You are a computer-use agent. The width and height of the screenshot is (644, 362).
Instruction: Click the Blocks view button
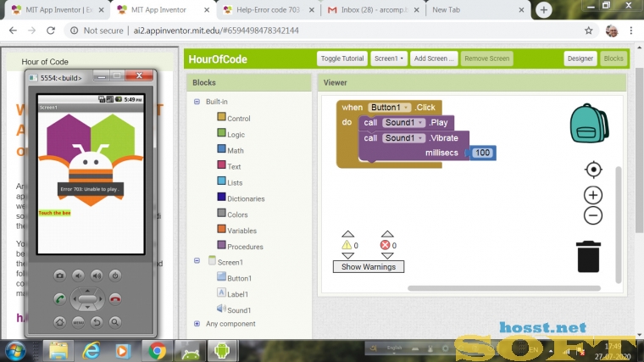tap(613, 58)
